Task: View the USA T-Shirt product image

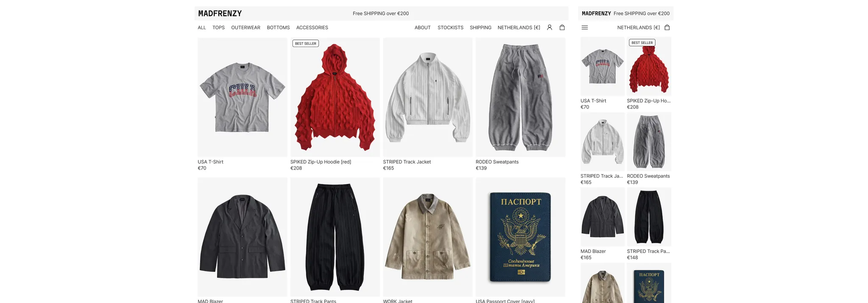Action: (x=242, y=97)
